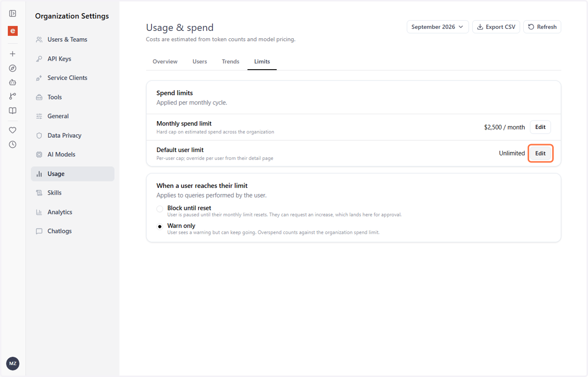Open Analytics settings page

click(x=73, y=212)
